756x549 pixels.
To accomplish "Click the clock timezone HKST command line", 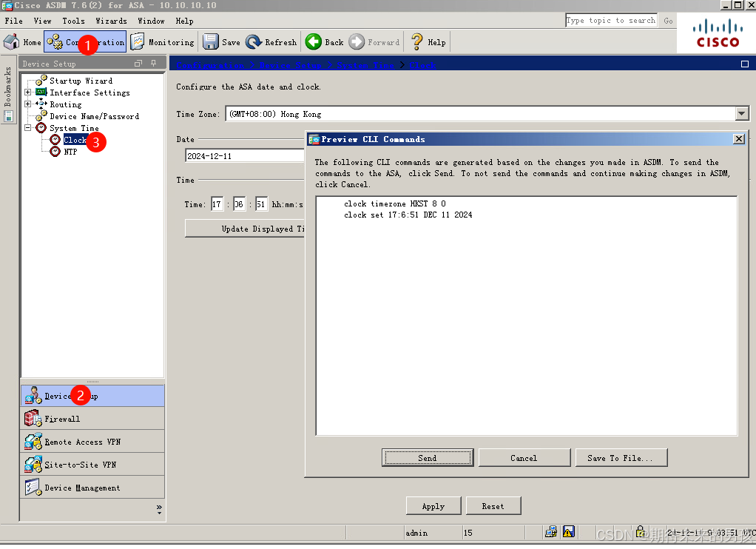I will [395, 203].
